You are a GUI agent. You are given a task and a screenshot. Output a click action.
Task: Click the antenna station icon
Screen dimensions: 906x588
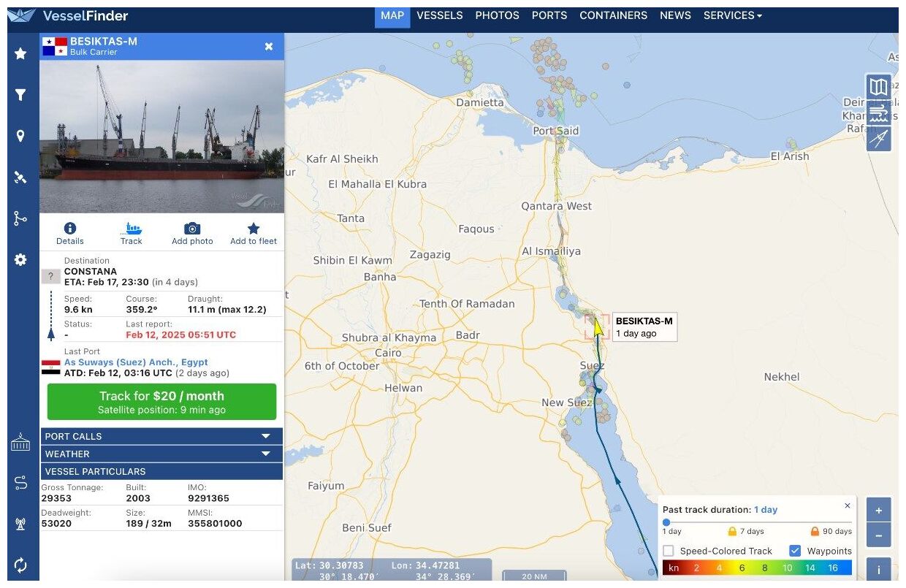(x=20, y=524)
